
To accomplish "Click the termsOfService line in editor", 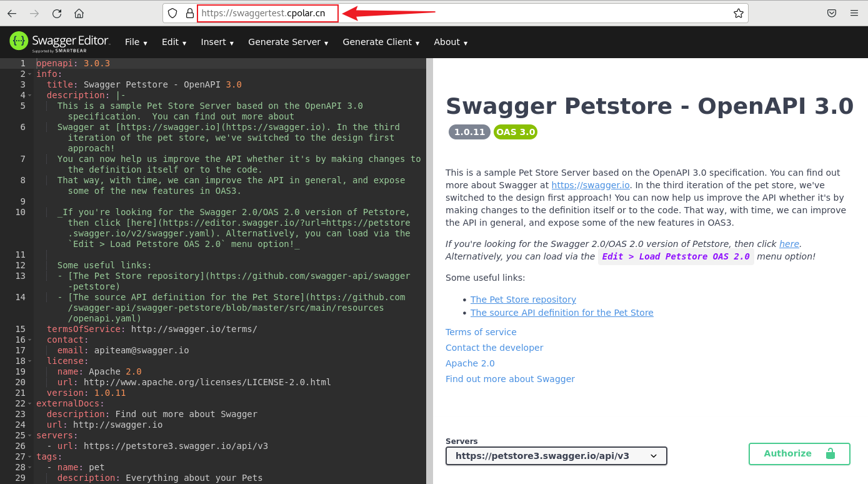I will (x=152, y=329).
